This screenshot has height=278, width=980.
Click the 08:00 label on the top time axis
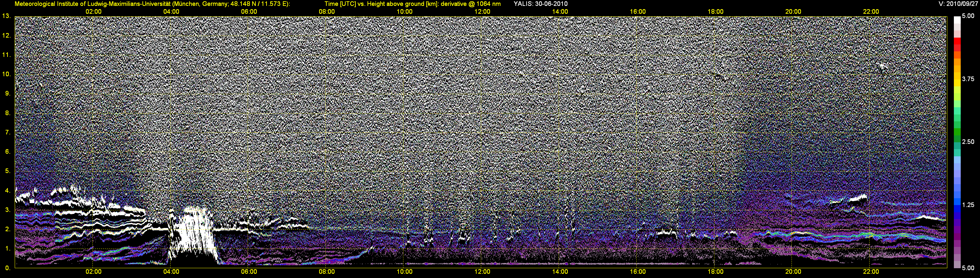[327, 12]
